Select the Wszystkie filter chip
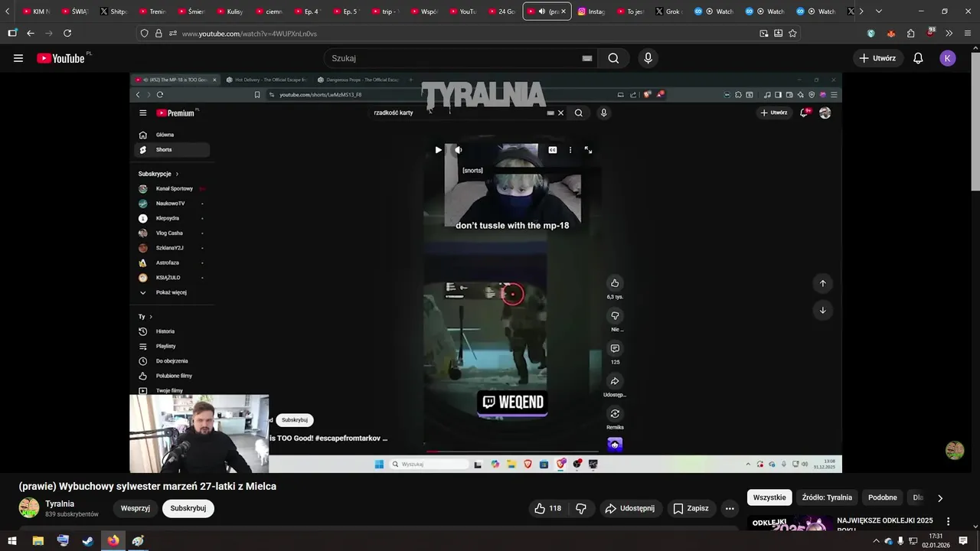This screenshot has height=551, width=980. click(769, 497)
